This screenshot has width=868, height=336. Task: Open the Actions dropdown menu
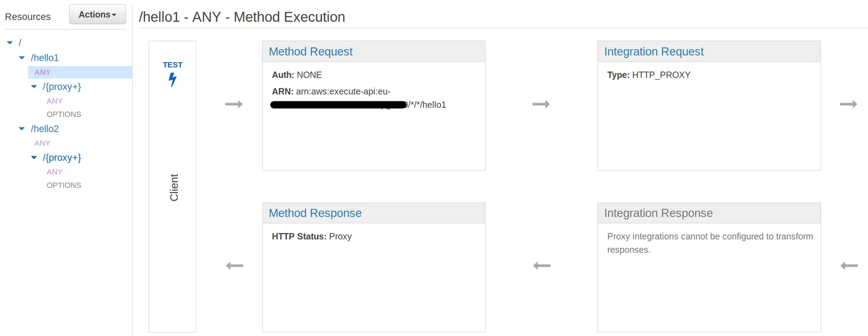pos(97,15)
